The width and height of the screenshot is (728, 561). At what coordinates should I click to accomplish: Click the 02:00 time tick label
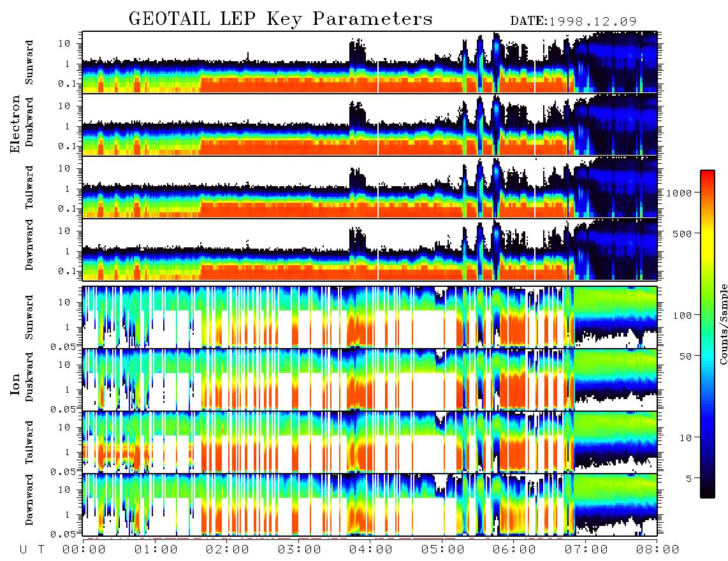click(228, 550)
